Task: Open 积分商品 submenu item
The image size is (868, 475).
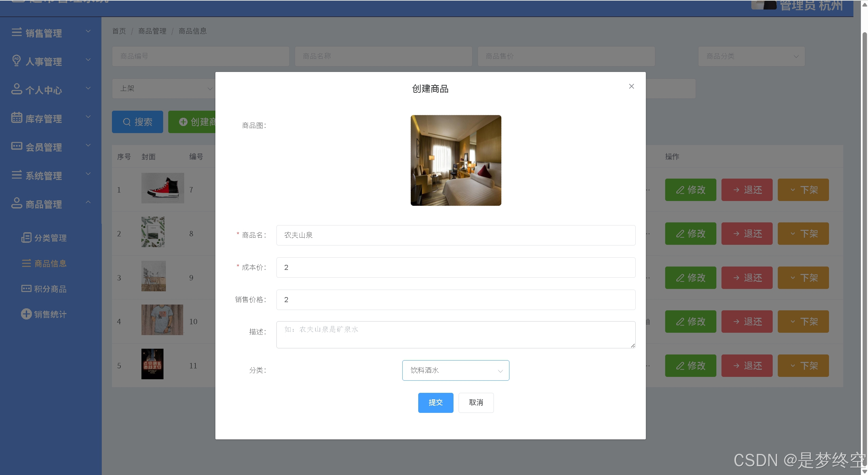Action: (50, 289)
